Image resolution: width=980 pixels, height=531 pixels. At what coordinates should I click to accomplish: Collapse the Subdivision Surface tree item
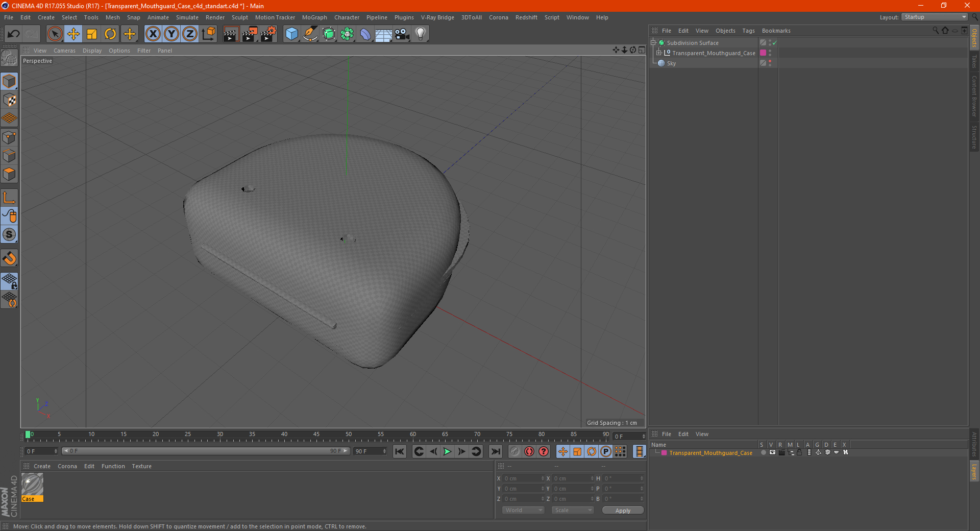coord(653,43)
